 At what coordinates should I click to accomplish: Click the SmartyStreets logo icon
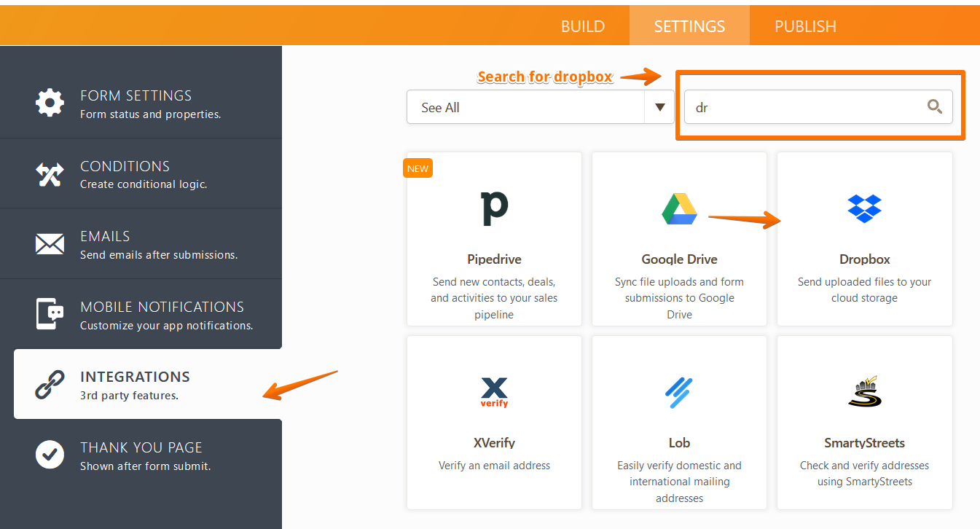point(864,392)
